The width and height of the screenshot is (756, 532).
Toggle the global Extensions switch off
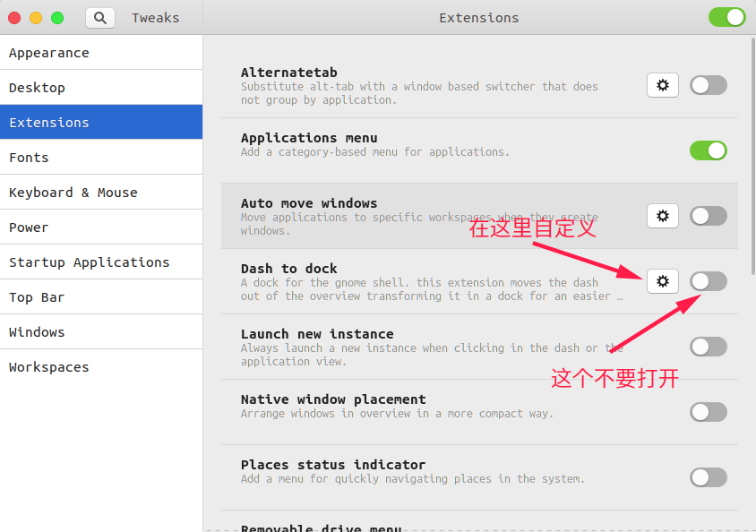(x=727, y=17)
